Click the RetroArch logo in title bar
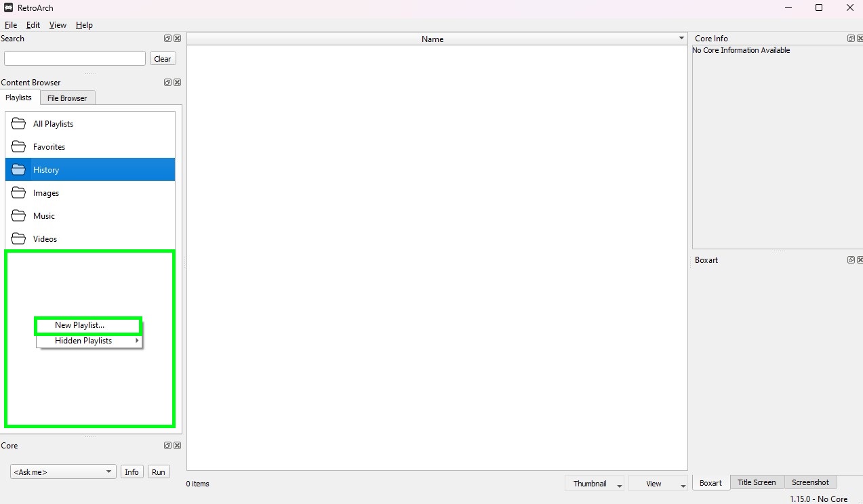863x504 pixels. tap(8, 8)
